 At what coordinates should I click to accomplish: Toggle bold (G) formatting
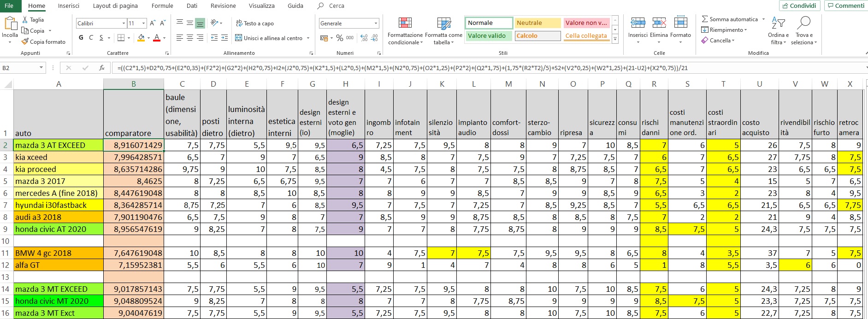coord(81,38)
